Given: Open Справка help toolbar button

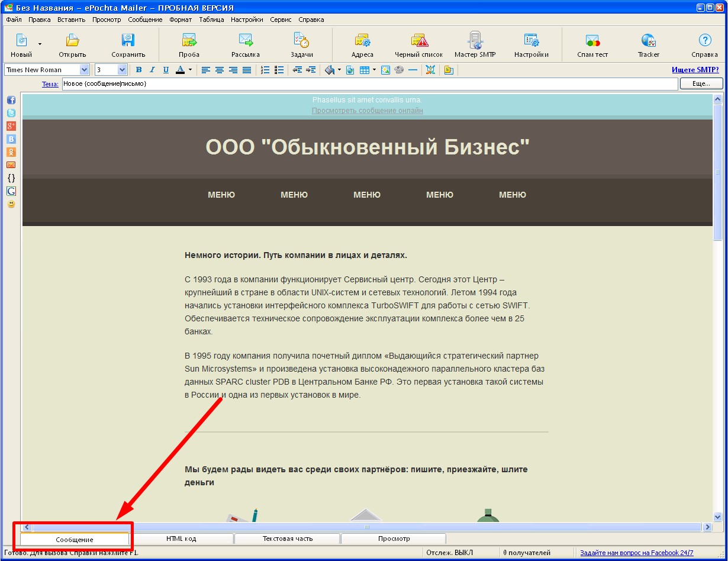Looking at the screenshot, I should [704, 45].
